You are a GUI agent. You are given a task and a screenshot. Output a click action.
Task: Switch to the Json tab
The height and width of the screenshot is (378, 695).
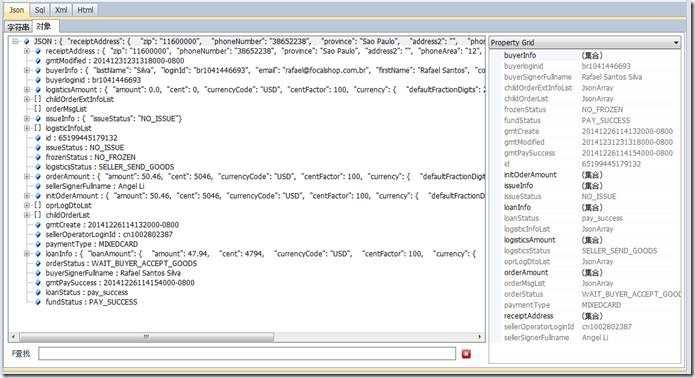pyautogui.click(x=16, y=10)
